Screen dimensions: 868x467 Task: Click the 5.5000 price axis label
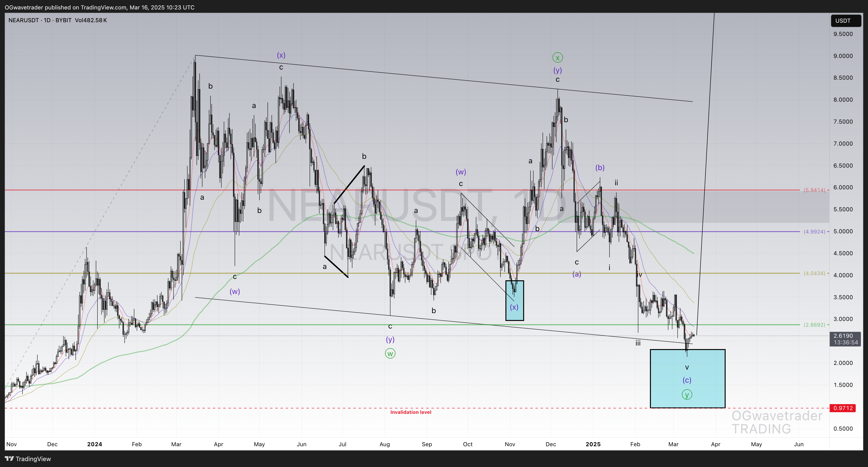point(843,209)
